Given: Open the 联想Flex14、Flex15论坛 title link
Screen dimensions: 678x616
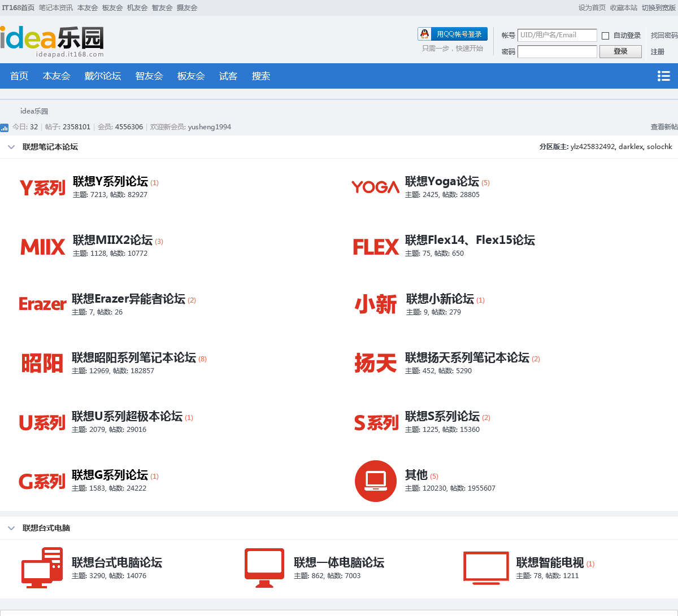Looking at the screenshot, I should tap(470, 240).
